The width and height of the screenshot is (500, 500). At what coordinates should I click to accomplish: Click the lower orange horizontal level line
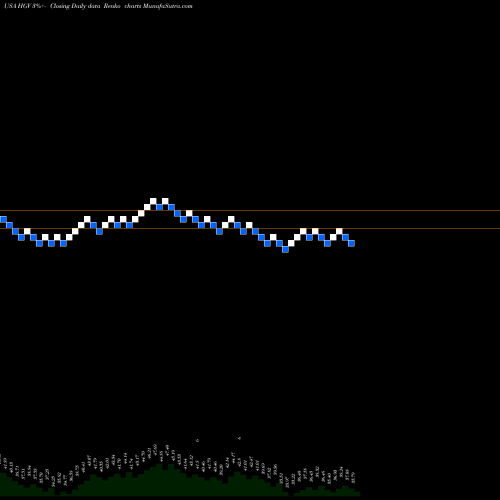tap(250, 229)
